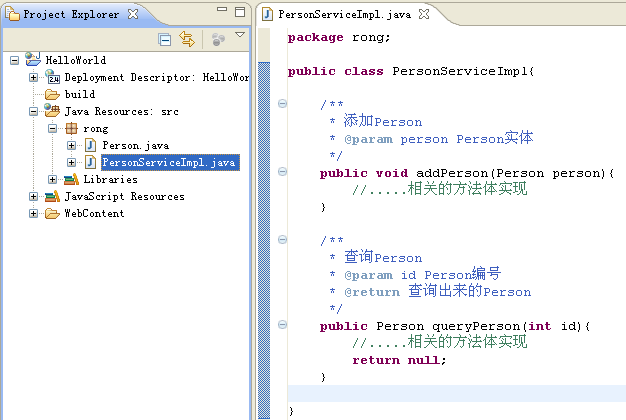Click the rong package icon

click(x=71, y=129)
